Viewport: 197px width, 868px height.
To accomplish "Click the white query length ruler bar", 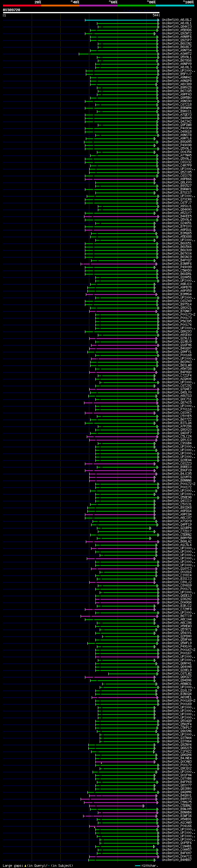I will (x=81, y=13).
